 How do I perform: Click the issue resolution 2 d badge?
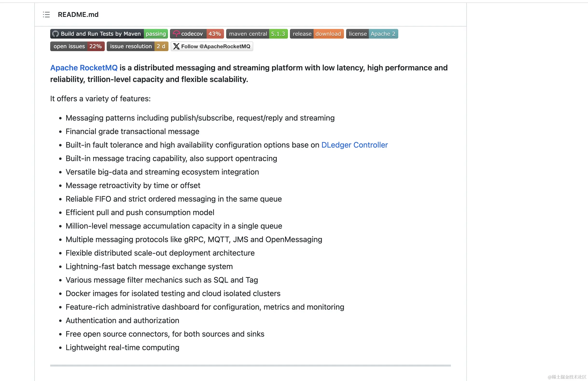pos(137,46)
